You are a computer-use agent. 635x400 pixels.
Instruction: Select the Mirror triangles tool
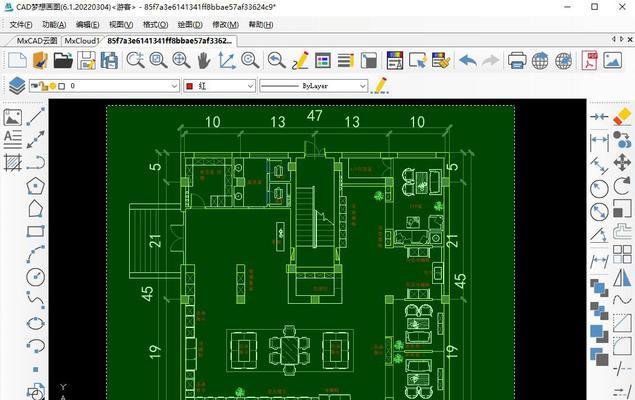[622, 277]
